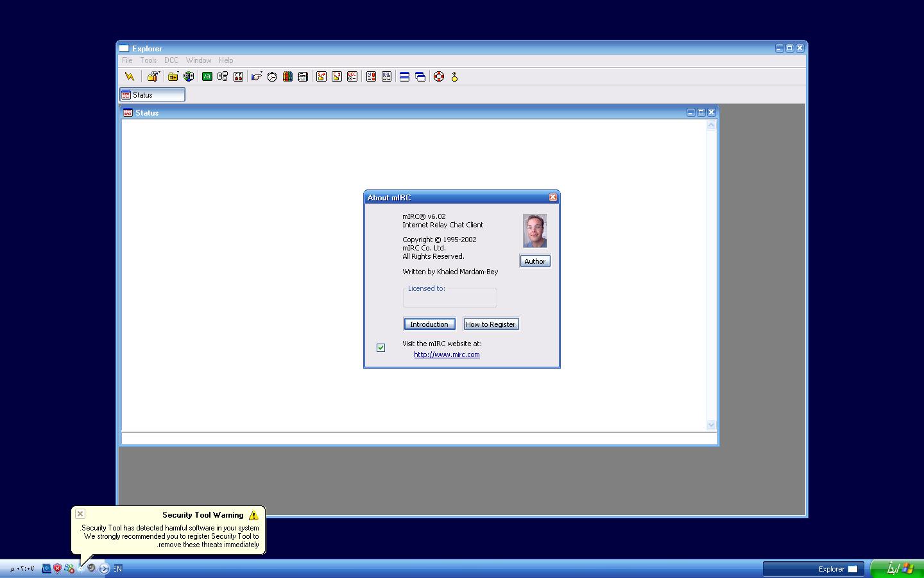Click the red shield security tray icon
This screenshot has height=578, width=924.
click(x=57, y=568)
